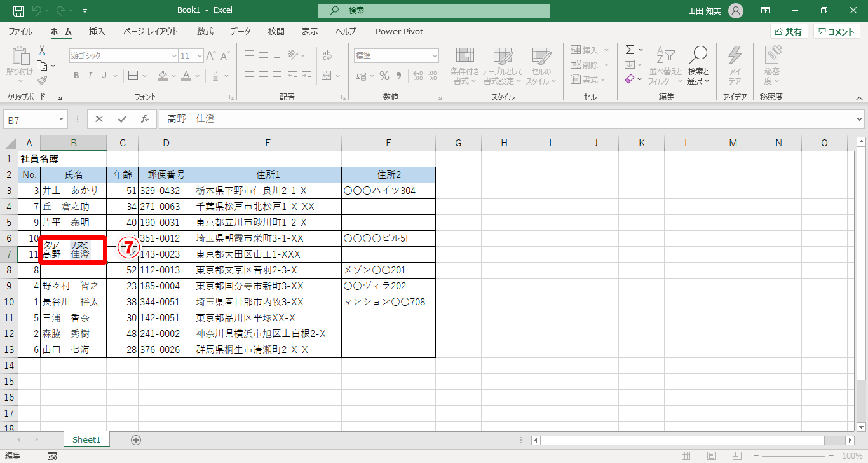Select the Format Painter brush icon
The image size is (868, 463).
click(x=42, y=80)
